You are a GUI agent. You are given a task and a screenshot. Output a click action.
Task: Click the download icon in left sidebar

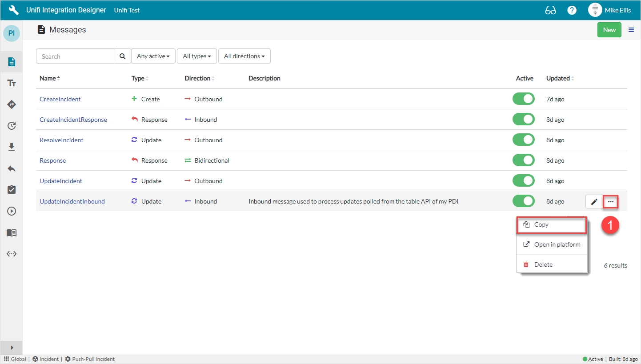tap(12, 147)
